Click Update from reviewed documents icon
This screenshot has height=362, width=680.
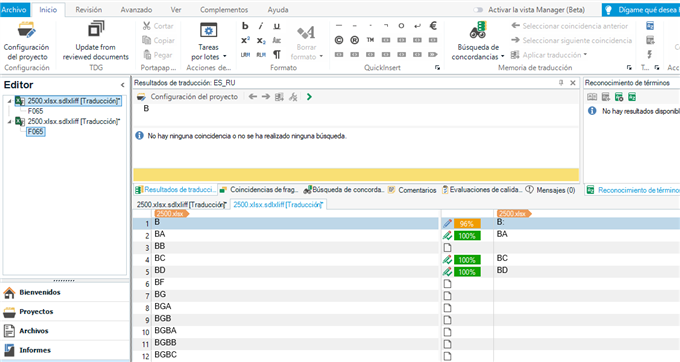(x=96, y=29)
